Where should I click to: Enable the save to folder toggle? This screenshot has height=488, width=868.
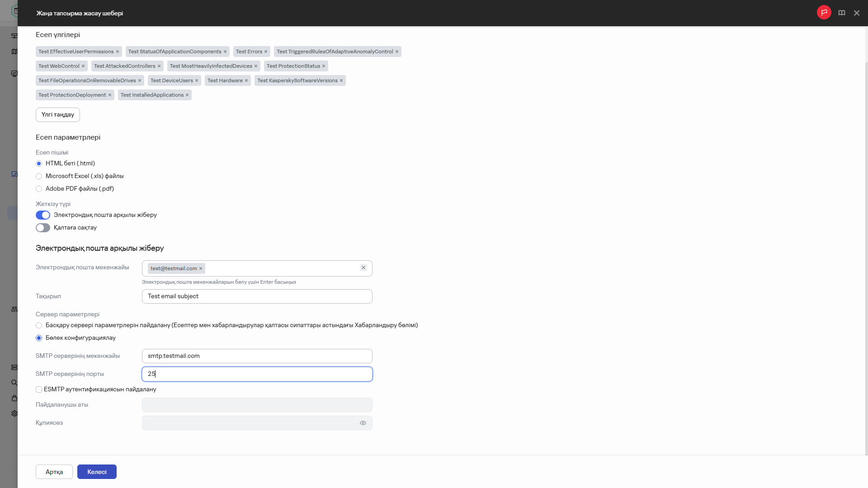coord(43,228)
